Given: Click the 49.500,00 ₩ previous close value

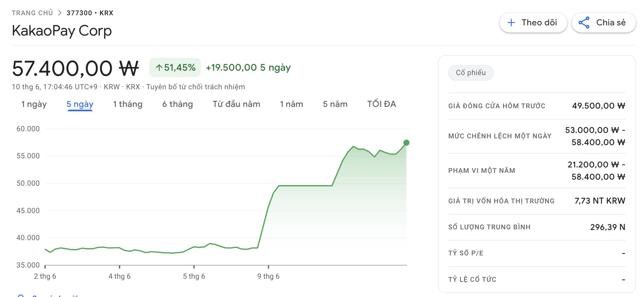Looking at the screenshot, I should click(599, 106).
